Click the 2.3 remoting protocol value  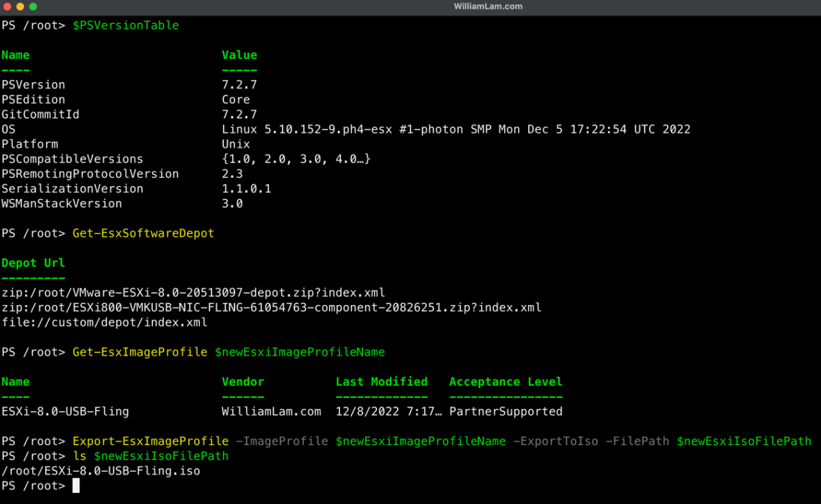coord(233,174)
